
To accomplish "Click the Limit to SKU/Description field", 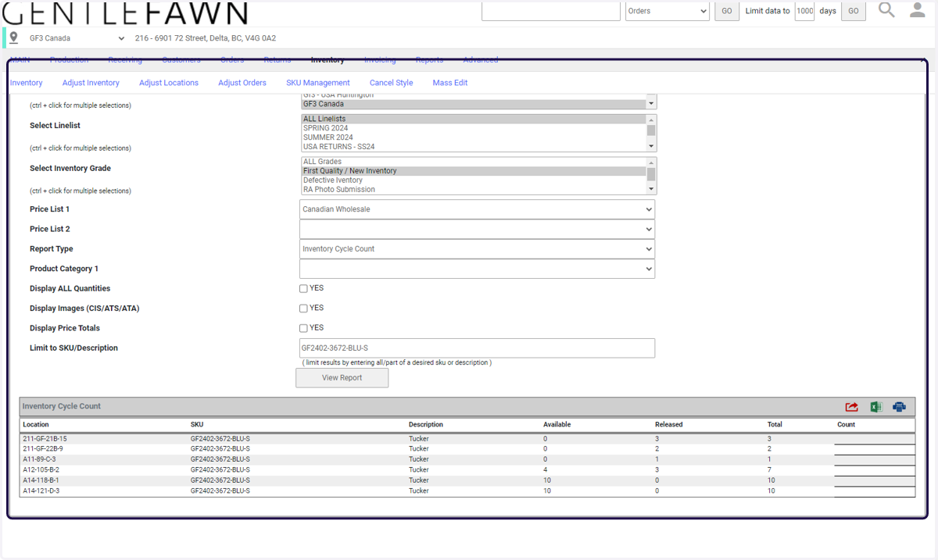I will (x=477, y=348).
